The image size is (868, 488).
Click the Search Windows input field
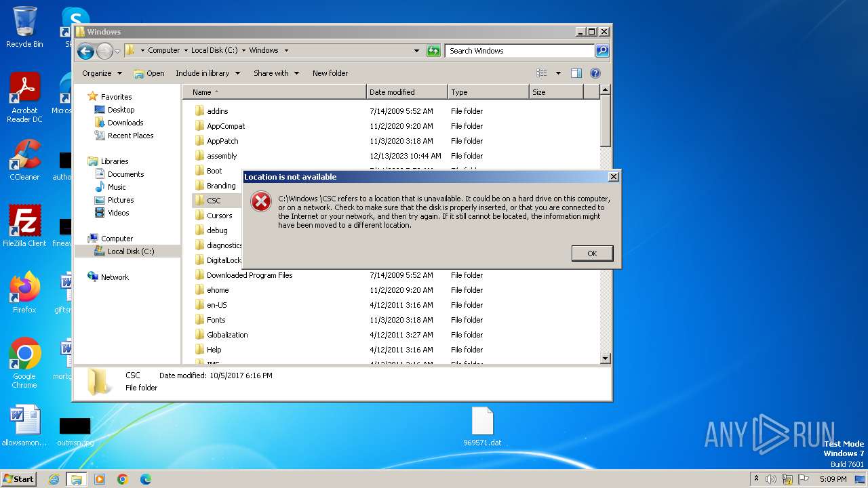tap(519, 51)
